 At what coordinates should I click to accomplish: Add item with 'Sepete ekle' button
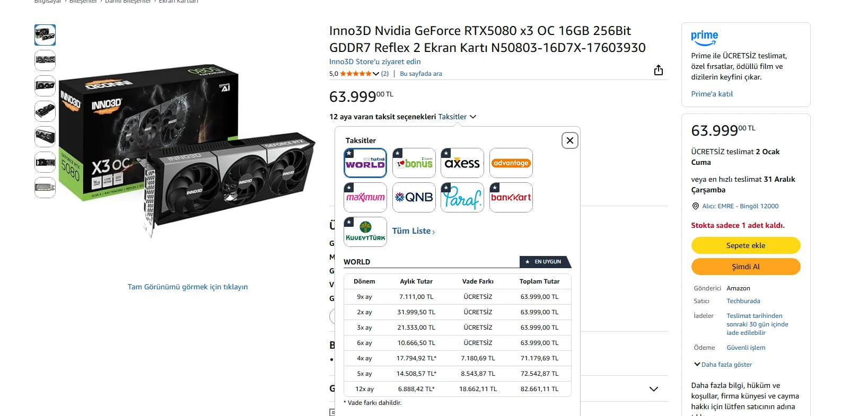coord(746,245)
